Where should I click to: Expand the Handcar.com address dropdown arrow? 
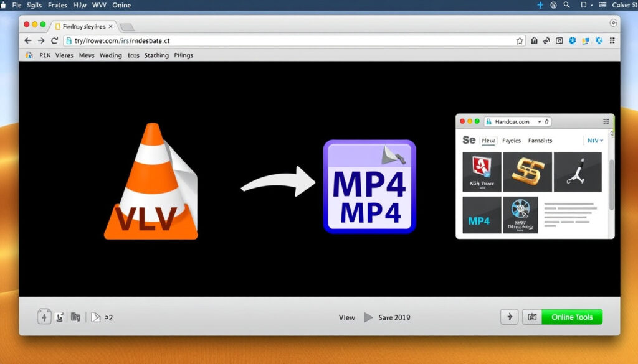coord(540,121)
